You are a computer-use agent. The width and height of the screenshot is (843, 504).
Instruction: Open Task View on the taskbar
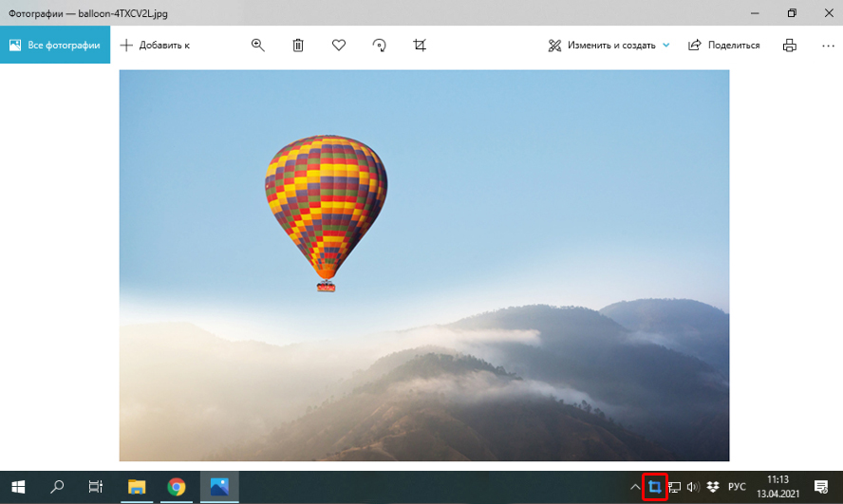96,487
